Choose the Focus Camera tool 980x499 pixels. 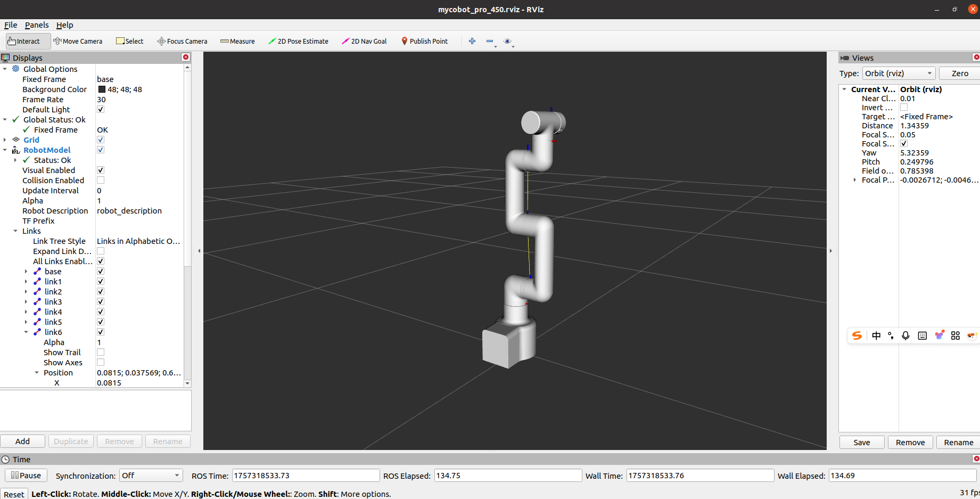(182, 41)
